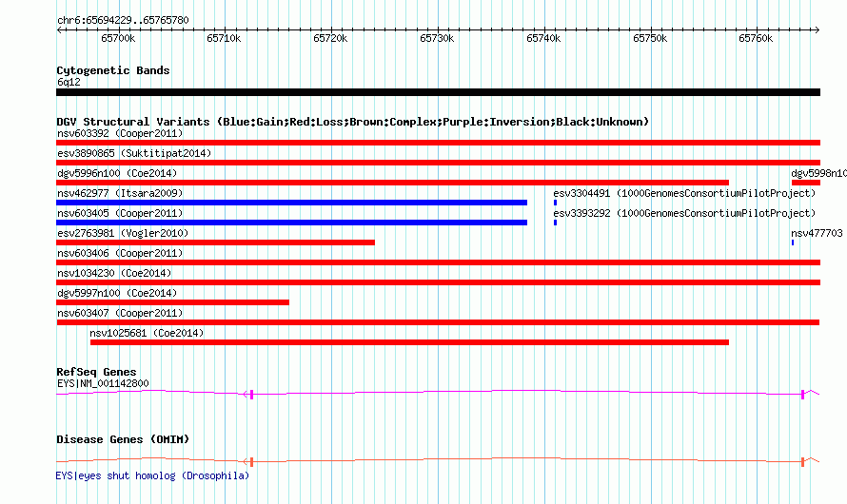Select variant label esv3304491 (1000GenomesConsortiumPilotProject)
The image size is (847, 504).
684,193
